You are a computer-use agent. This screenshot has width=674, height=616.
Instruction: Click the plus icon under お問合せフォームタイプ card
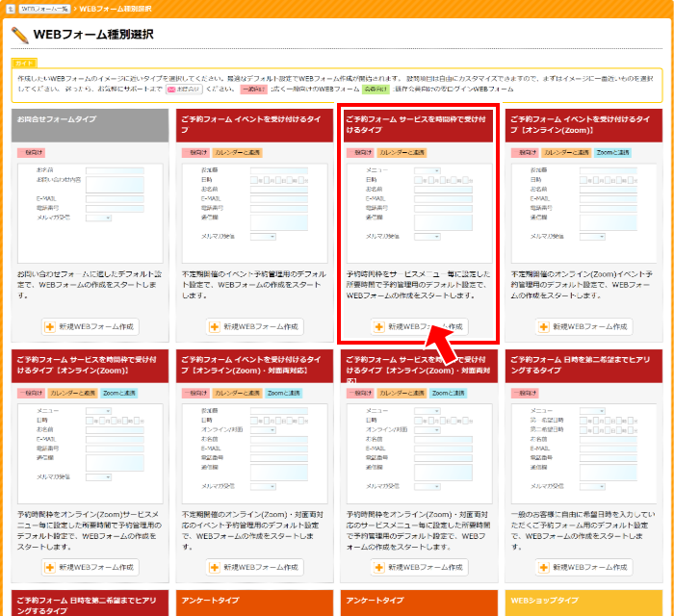tap(50, 327)
